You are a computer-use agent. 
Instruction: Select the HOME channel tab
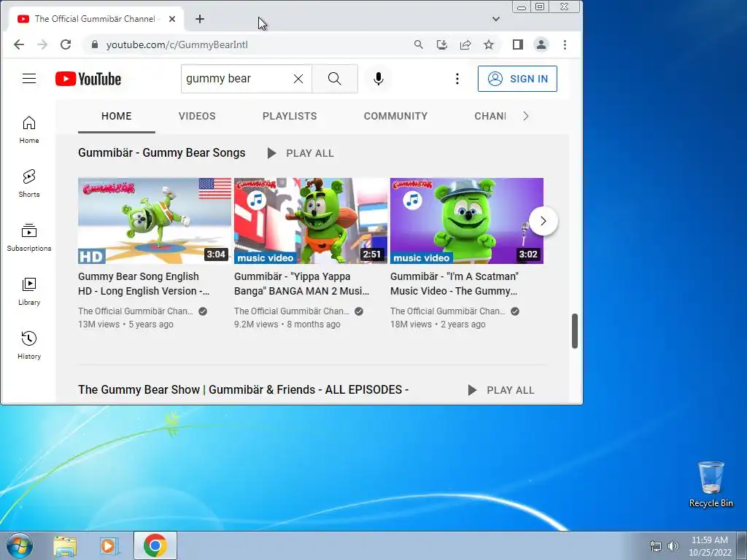116,116
